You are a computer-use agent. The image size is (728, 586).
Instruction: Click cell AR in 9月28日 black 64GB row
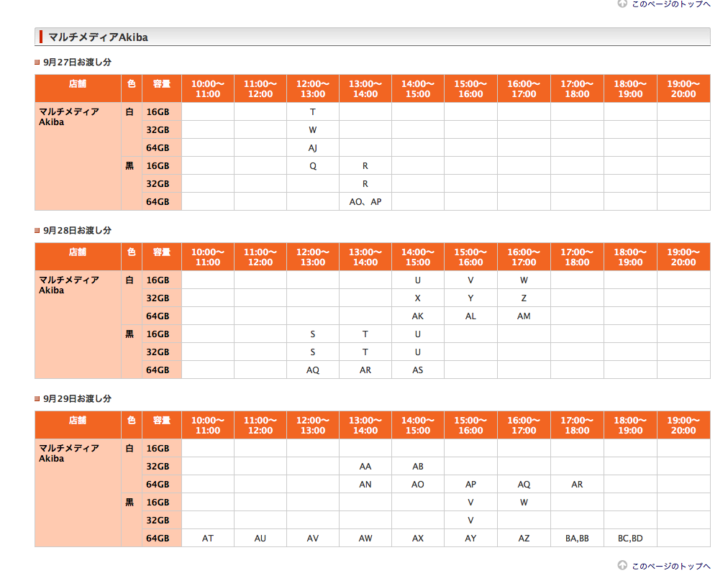coord(365,370)
